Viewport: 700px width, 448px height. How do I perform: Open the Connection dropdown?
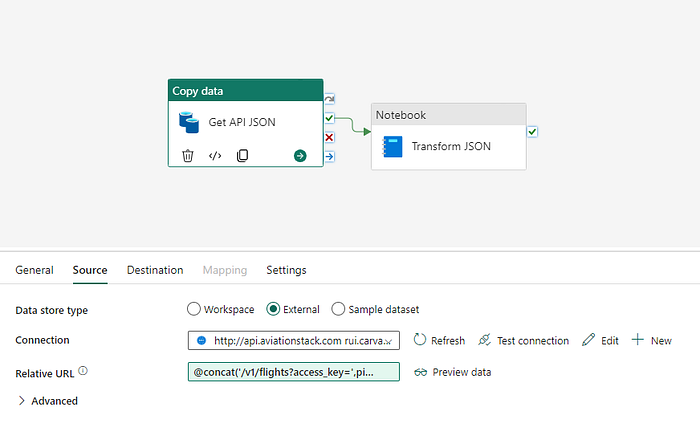(x=294, y=340)
